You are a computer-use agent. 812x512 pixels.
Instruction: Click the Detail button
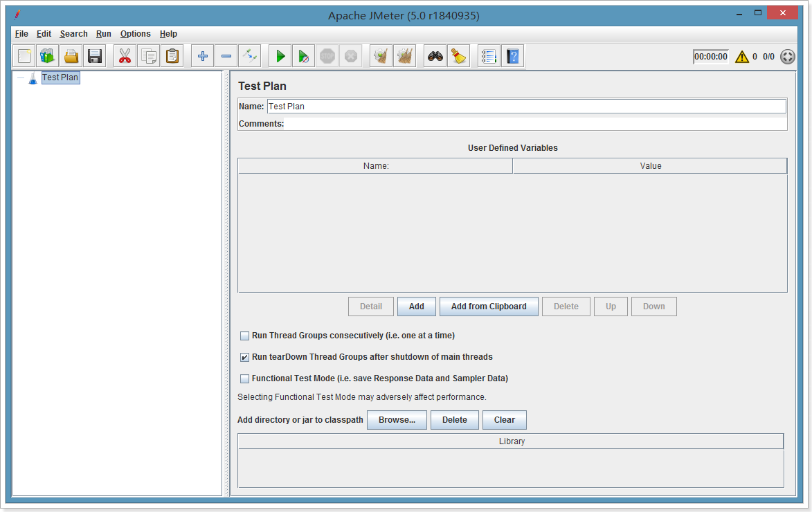371,307
